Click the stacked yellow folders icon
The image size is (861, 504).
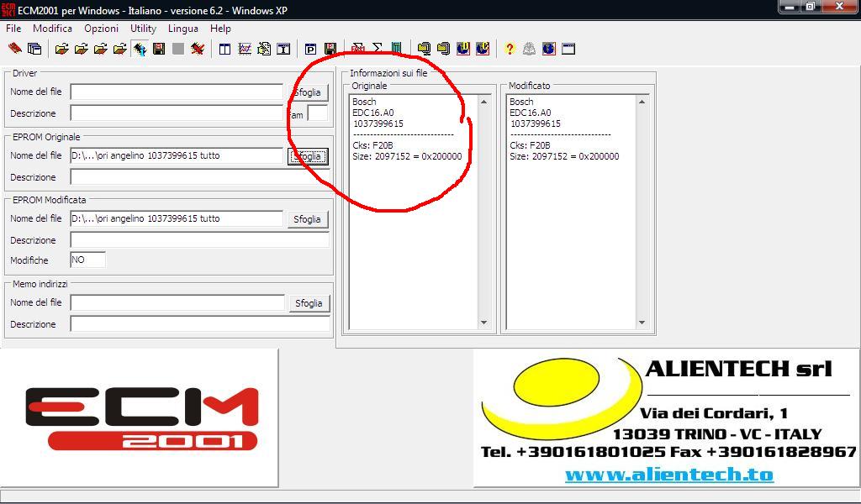point(444,49)
